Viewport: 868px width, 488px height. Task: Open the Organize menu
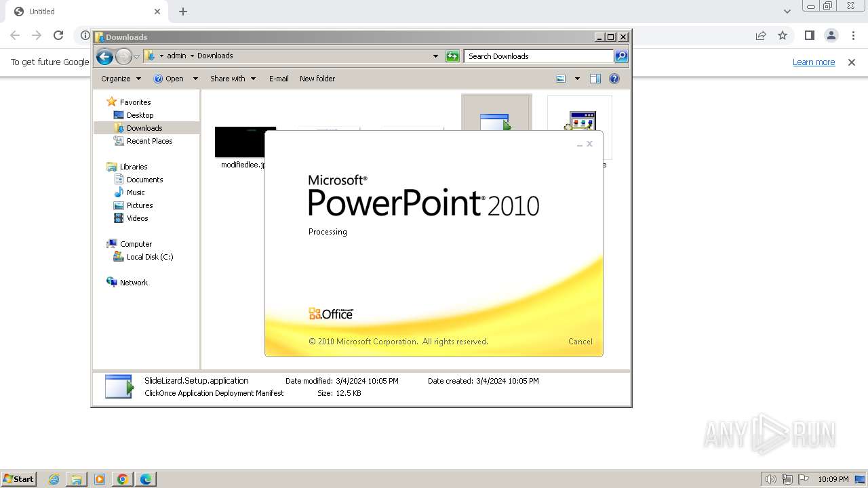(x=121, y=79)
